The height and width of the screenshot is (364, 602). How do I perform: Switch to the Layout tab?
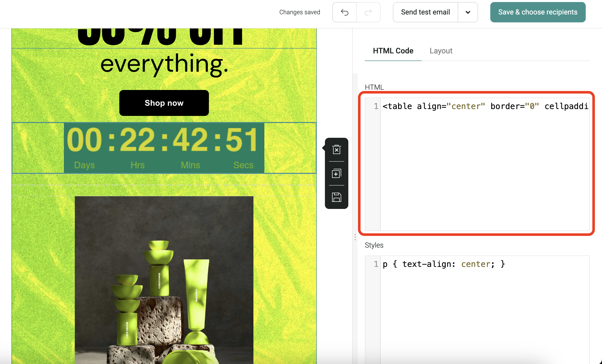[441, 51]
